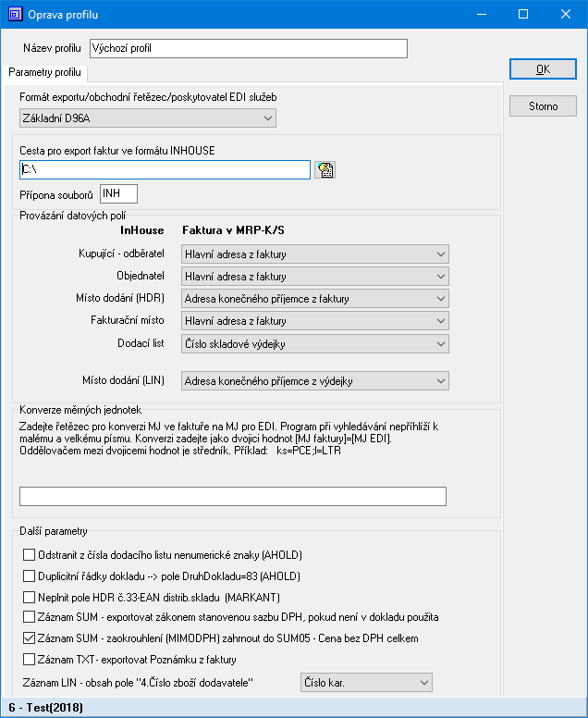Toggle Duplicitní řádky dokladu checkbox

pos(28,576)
